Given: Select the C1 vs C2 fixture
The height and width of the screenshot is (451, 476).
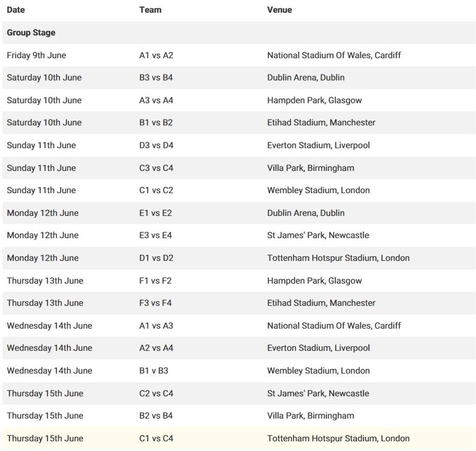Looking at the screenshot, I should [x=156, y=190].
